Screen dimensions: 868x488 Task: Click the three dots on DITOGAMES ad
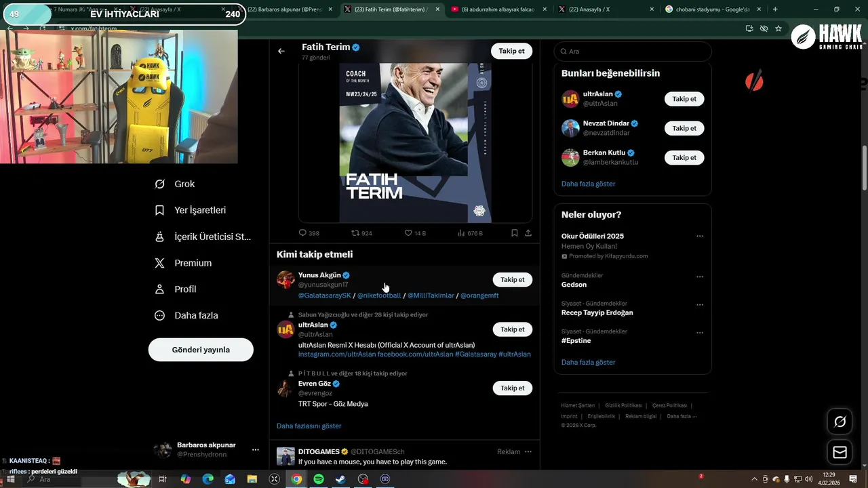pyautogui.click(x=528, y=451)
